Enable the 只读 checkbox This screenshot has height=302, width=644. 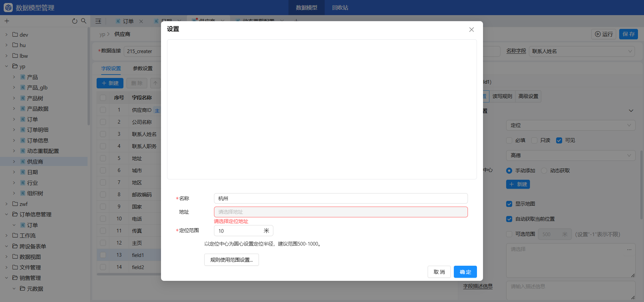pyautogui.click(x=534, y=140)
